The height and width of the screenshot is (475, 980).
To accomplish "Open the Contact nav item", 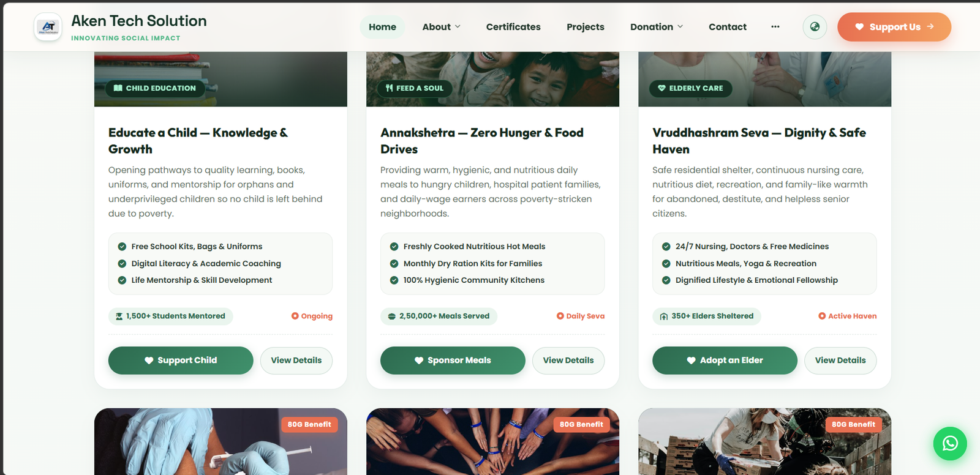I will (x=728, y=27).
